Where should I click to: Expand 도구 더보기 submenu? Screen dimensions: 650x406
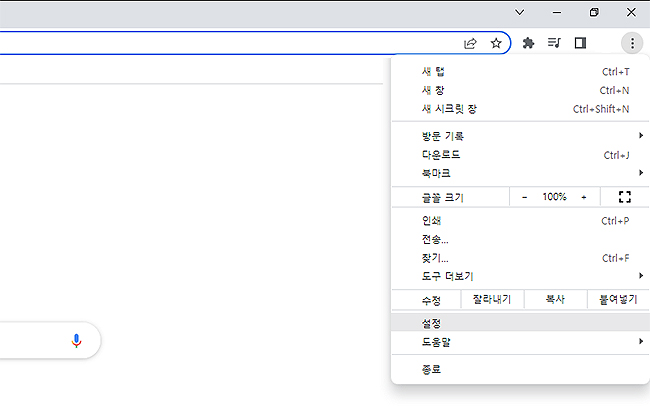[520, 276]
